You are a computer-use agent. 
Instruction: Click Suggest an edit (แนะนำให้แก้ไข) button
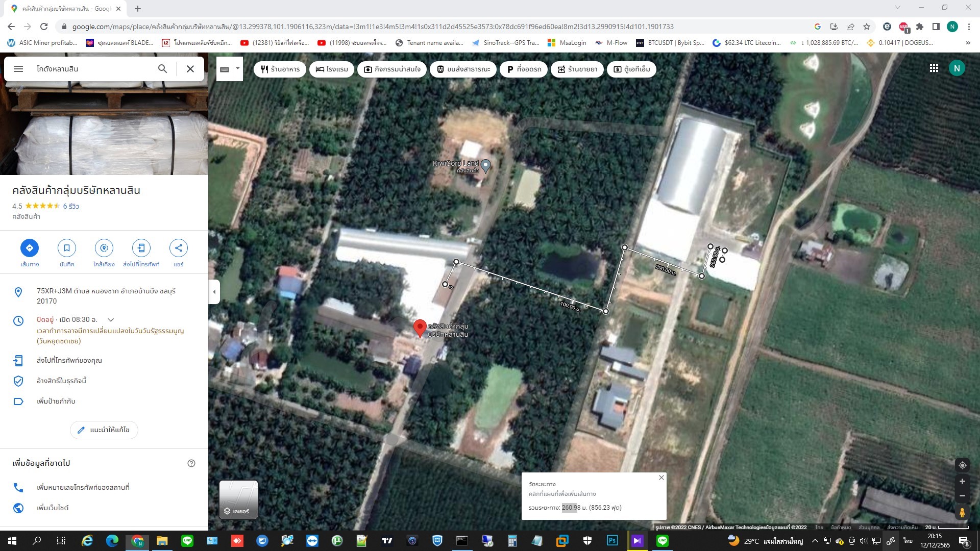click(104, 430)
